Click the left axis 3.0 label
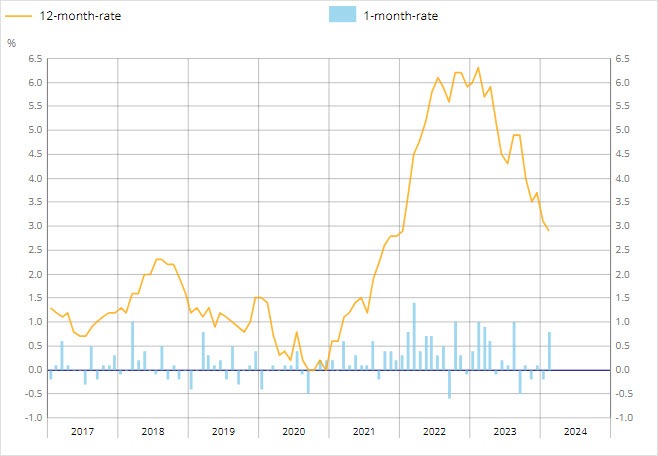This screenshot has height=456, width=658. pyautogui.click(x=35, y=226)
